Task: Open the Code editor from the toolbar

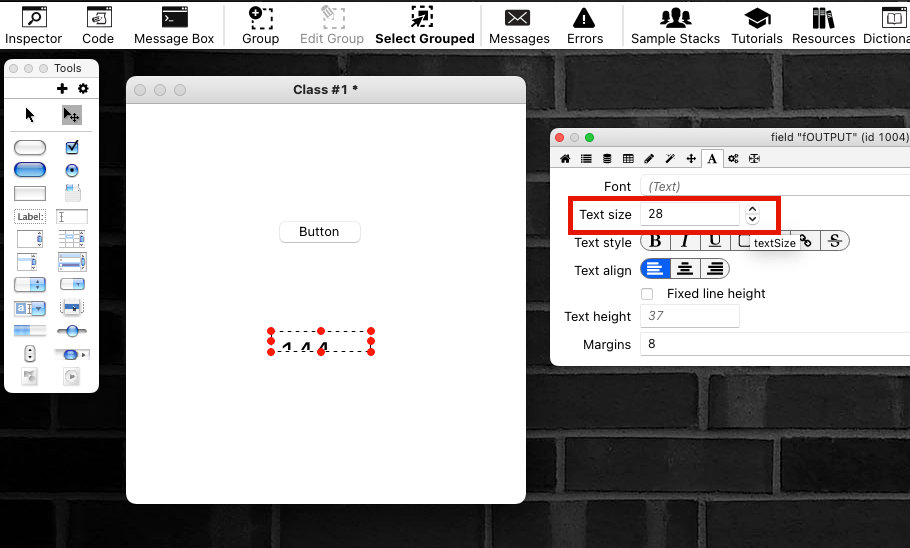Action: pos(98,26)
